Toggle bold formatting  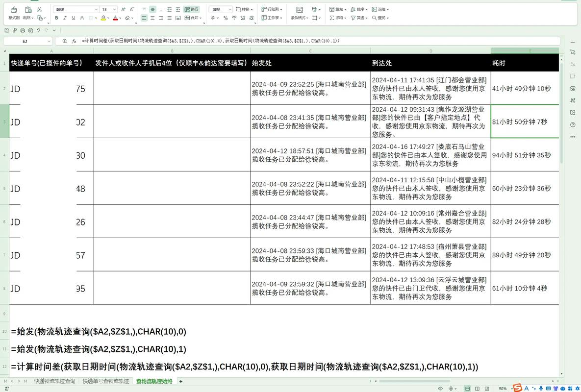click(x=56, y=18)
